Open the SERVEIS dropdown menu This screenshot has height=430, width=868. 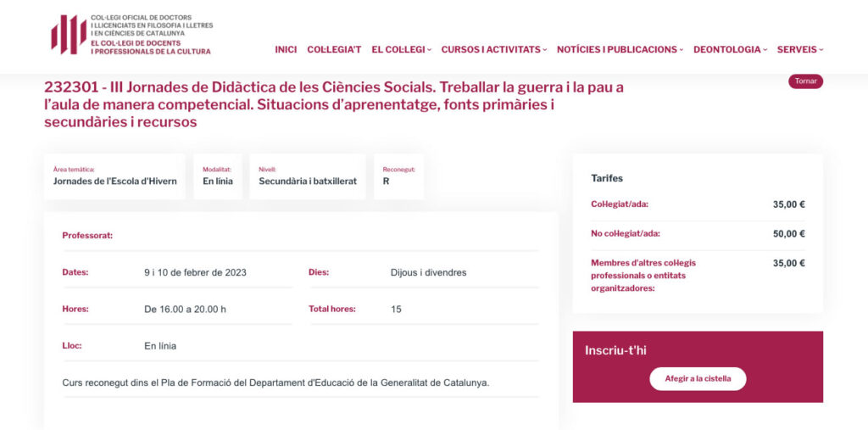tap(799, 49)
